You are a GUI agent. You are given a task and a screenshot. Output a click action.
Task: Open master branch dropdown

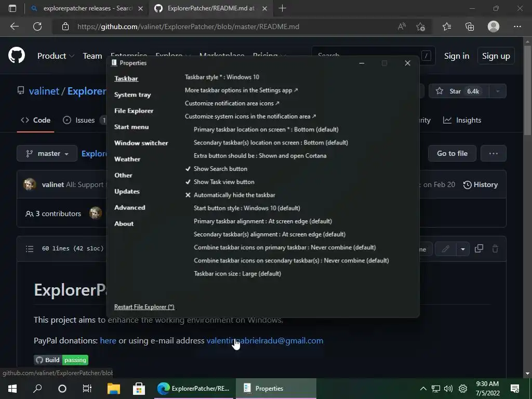(x=47, y=153)
